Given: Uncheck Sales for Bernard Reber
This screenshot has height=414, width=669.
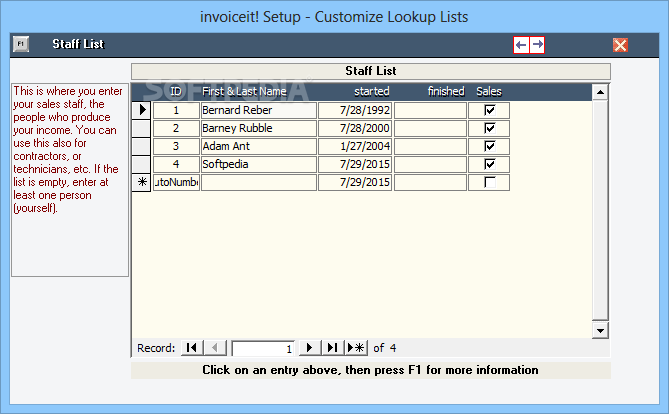Looking at the screenshot, I should (490, 110).
